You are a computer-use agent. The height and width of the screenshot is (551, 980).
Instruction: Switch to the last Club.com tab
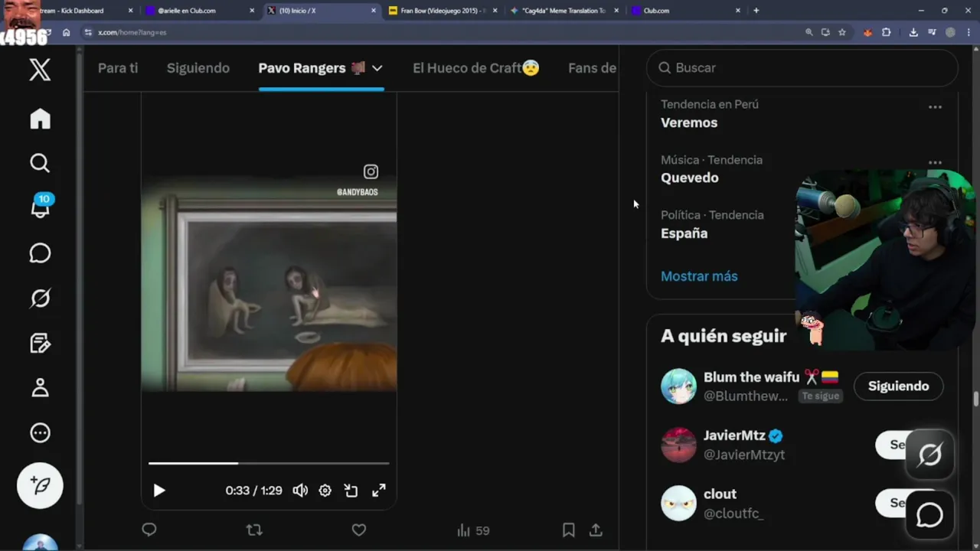pyautogui.click(x=685, y=11)
